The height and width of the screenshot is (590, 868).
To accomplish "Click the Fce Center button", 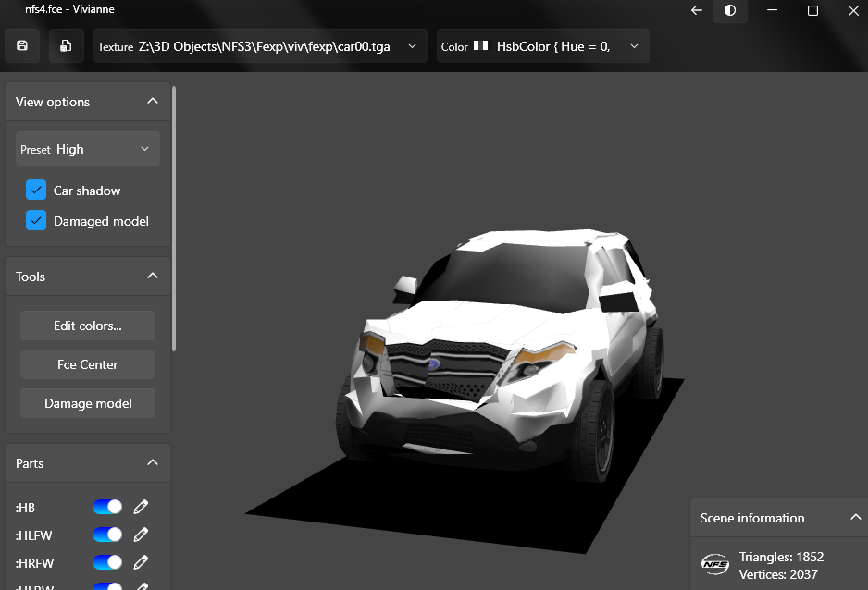I will tap(88, 364).
